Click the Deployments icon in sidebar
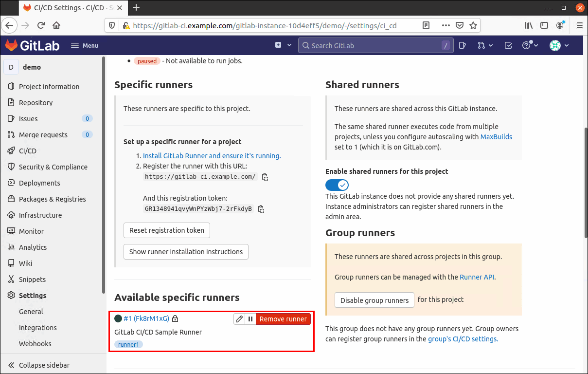 [11, 183]
